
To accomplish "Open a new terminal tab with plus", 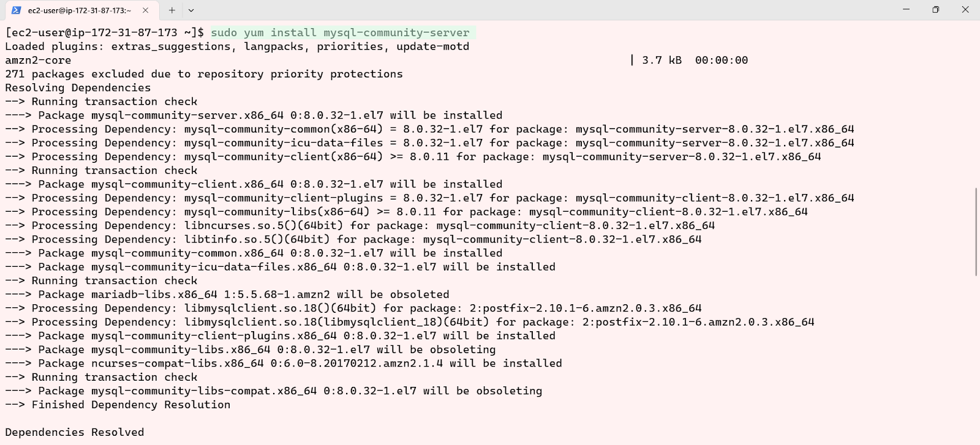I will (172, 10).
